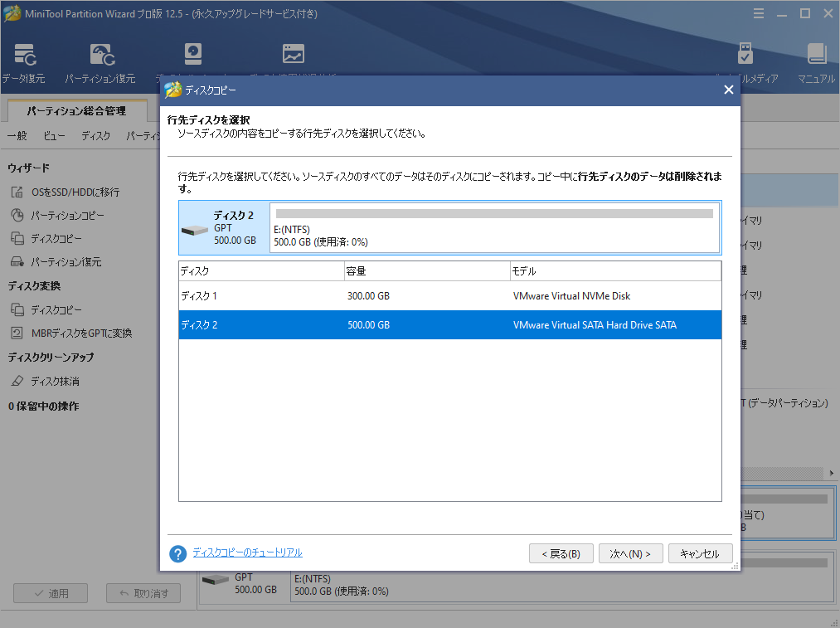Click the 適用 button

pos(51,593)
